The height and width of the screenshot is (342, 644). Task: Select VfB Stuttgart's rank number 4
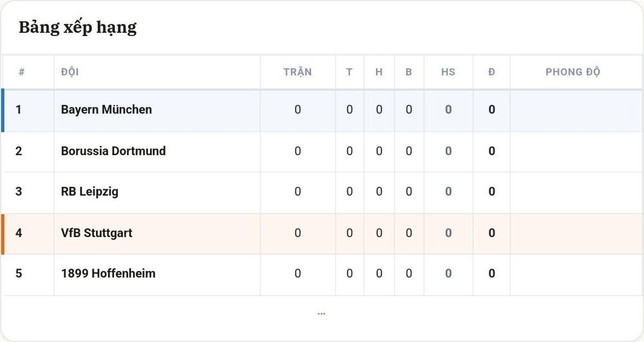[x=19, y=233]
